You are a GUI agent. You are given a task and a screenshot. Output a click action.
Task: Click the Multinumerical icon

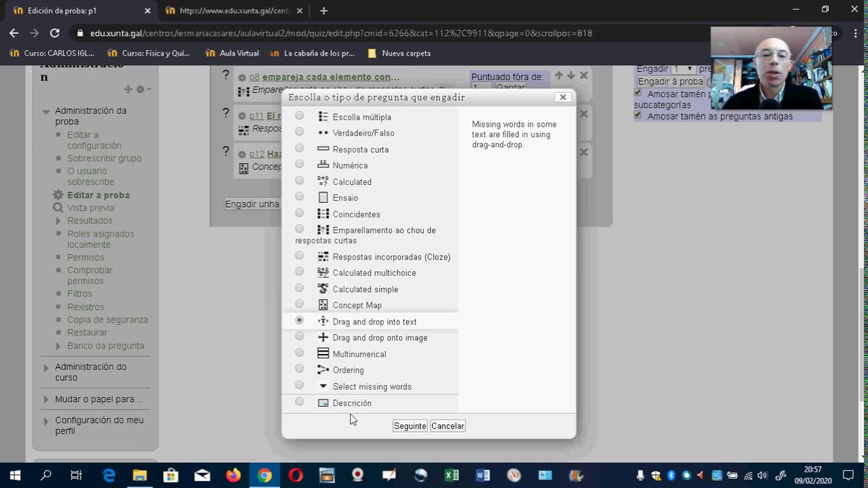[323, 354]
